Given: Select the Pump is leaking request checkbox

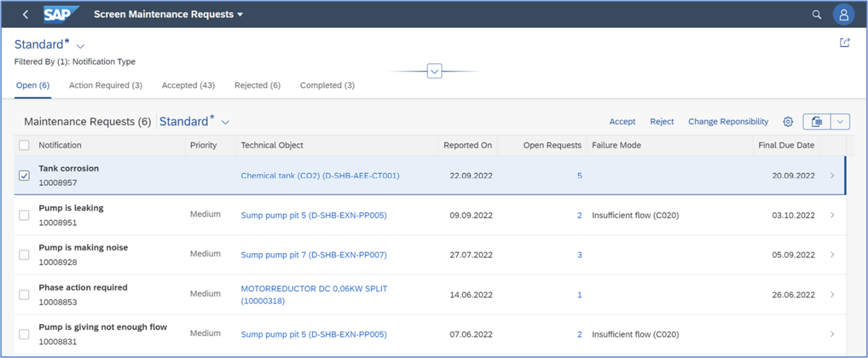Looking at the screenshot, I should click(24, 215).
